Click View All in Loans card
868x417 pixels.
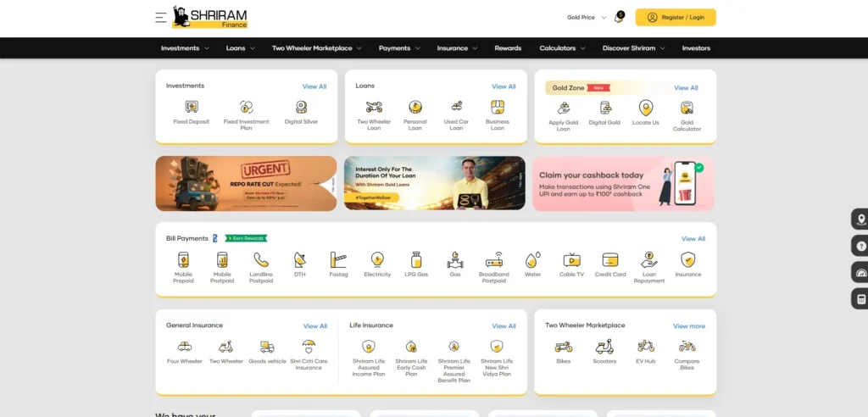pyautogui.click(x=504, y=86)
